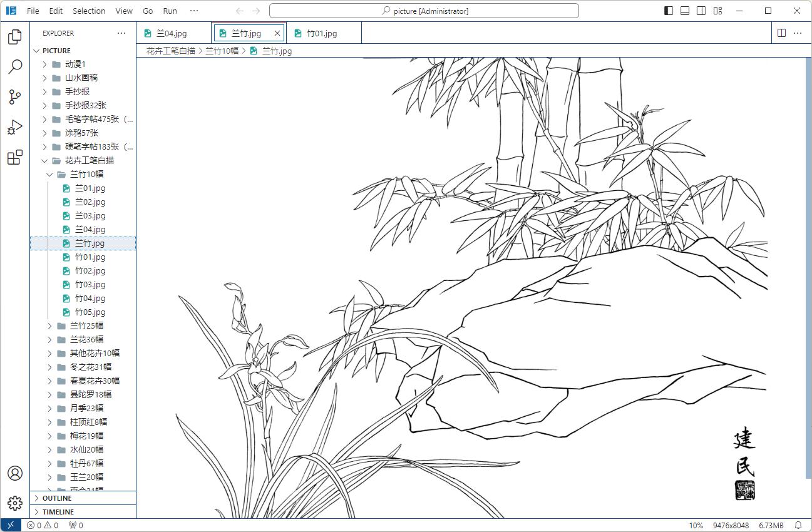Click the 10% zoom level in status bar

(x=696, y=525)
